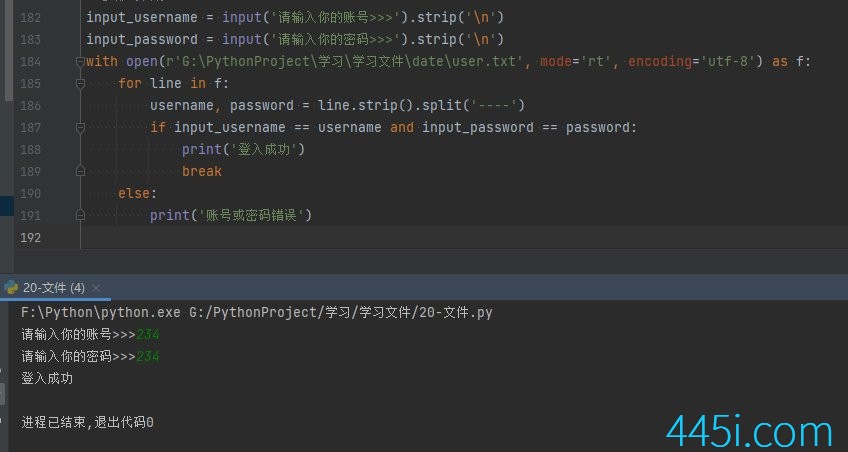Collapse the 'if input_username' fold marker on line 187
The height and width of the screenshot is (452, 848).
80,128
